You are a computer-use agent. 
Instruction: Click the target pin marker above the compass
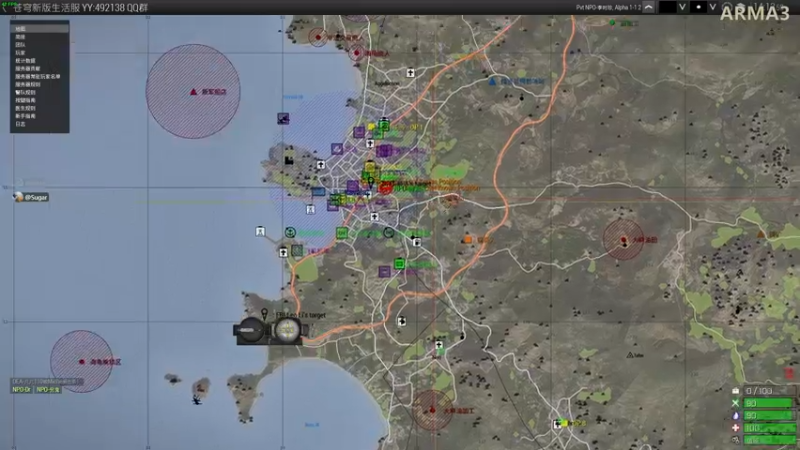(x=264, y=313)
